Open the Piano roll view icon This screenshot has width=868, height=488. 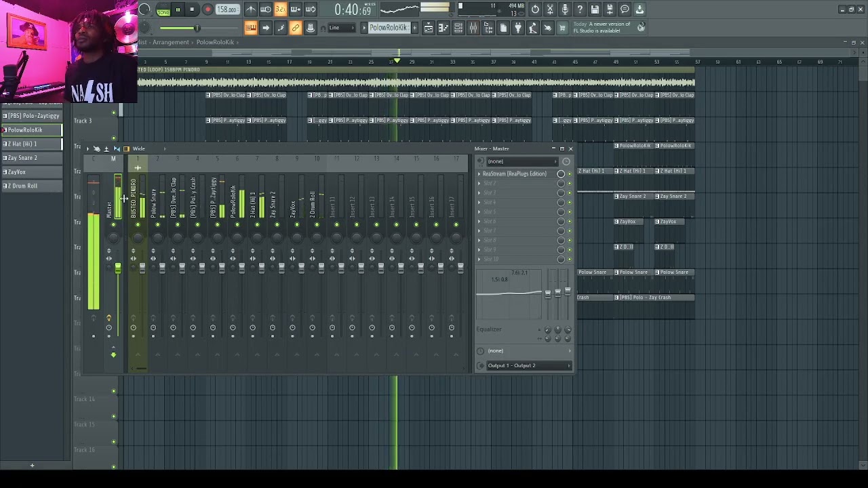click(443, 28)
